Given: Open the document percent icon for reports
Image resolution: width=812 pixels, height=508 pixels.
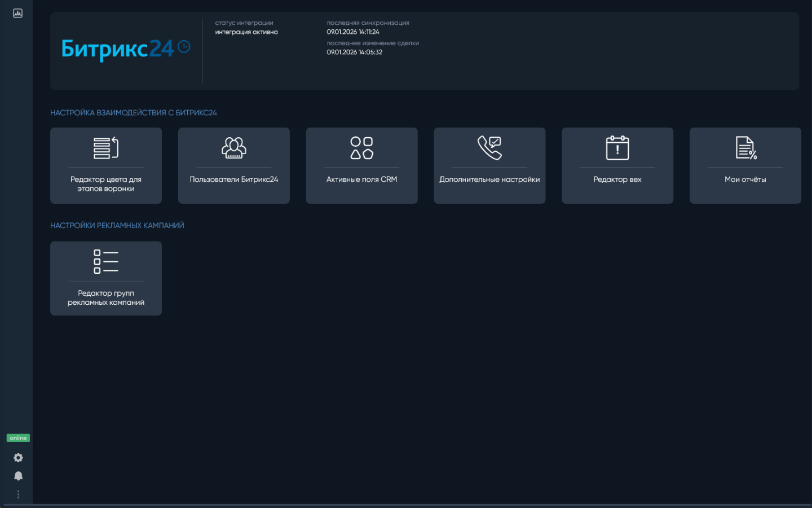Looking at the screenshot, I should coord(745,148).
